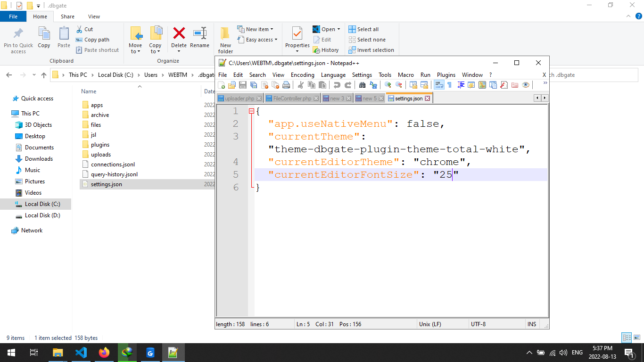Zoom out with the magnifier minus icon

(x=399, y=85)
